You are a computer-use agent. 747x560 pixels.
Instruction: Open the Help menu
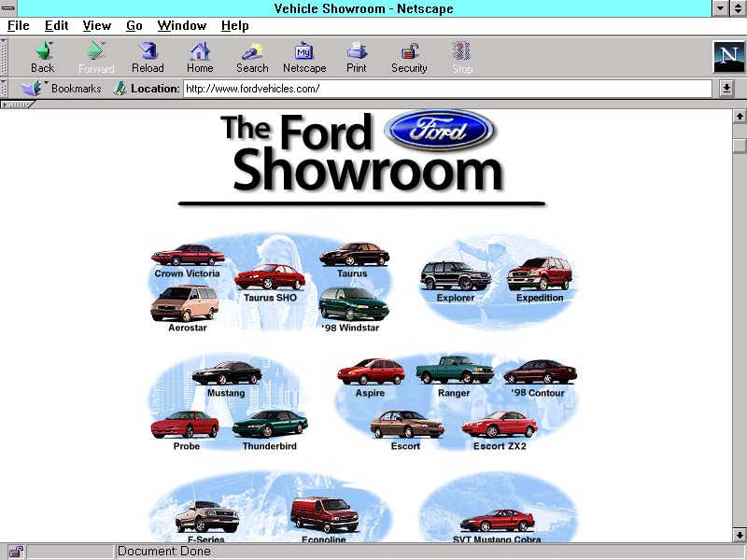point(235,26)
